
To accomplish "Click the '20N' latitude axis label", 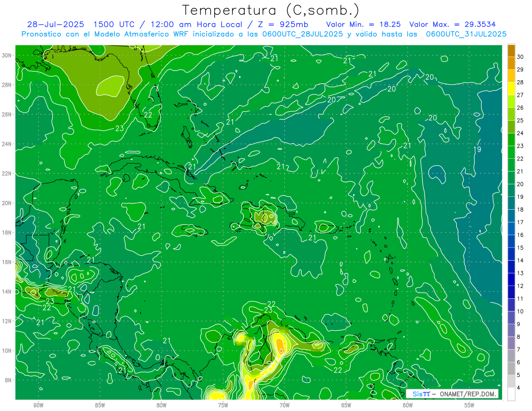I will (7, 203).
